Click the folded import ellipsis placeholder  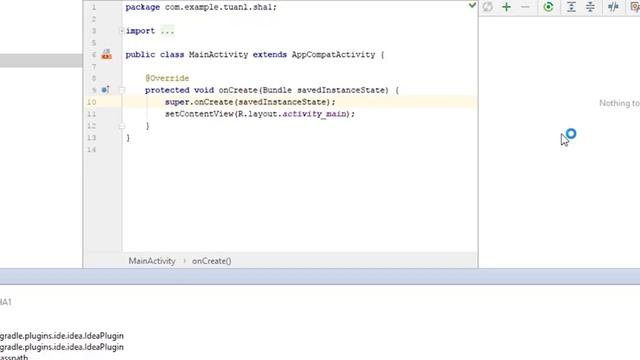pos(167,31)
